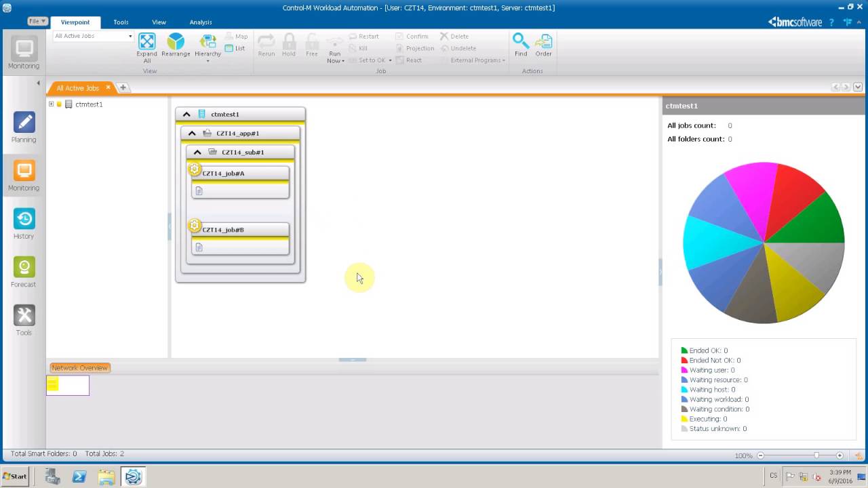Click the Kill button
This screenshot has width=868, height=488.
(358, 48)
